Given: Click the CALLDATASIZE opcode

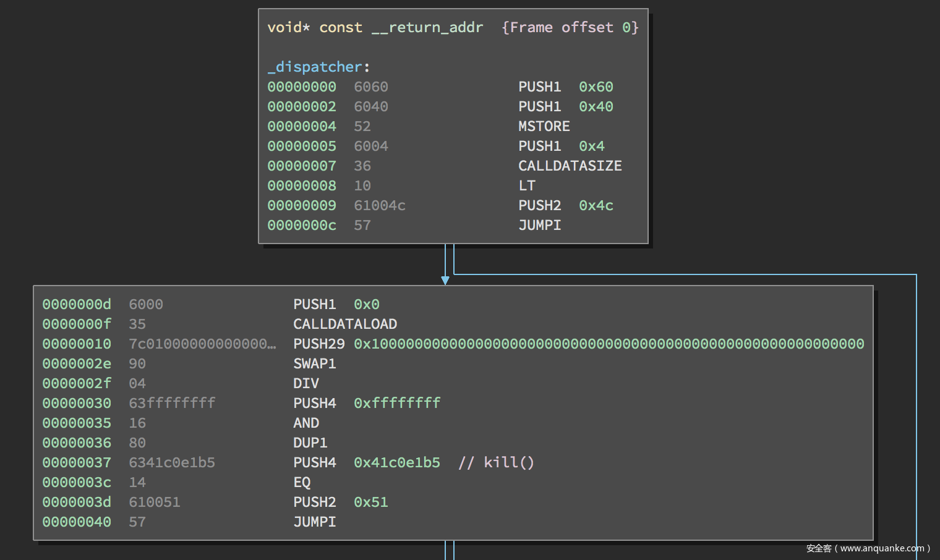Looking at the screenshot, I should click(570, 166).
